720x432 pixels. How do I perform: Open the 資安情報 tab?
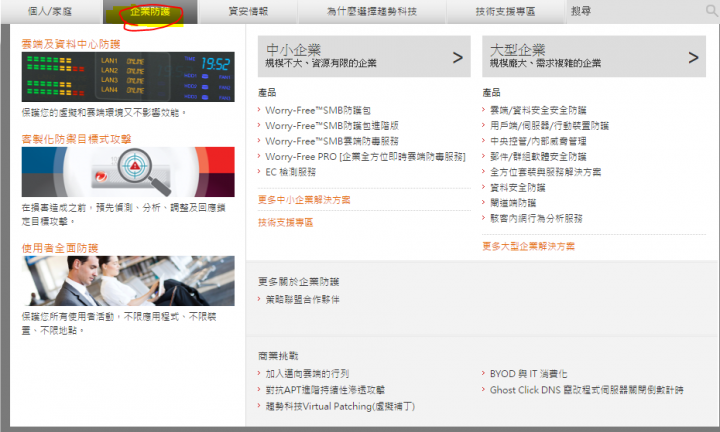248,11
